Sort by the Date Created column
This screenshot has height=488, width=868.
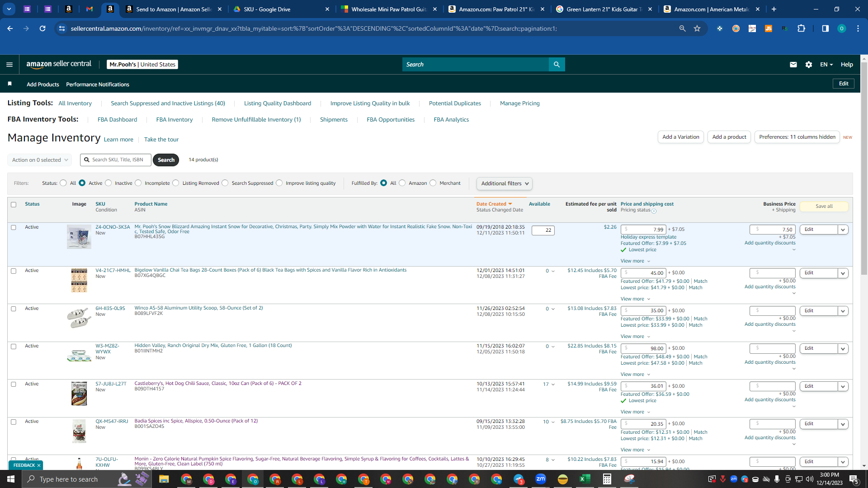pyautogui.click(x=494, y=204)
